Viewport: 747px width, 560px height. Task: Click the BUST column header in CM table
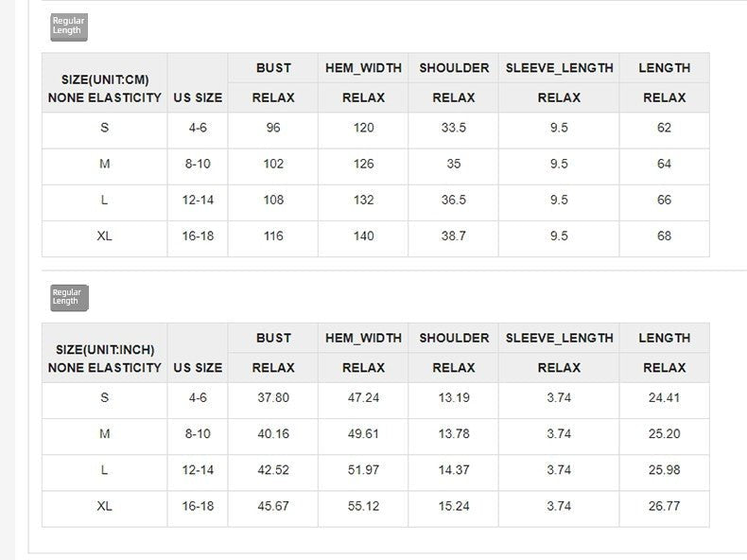(x=273, y=68)
